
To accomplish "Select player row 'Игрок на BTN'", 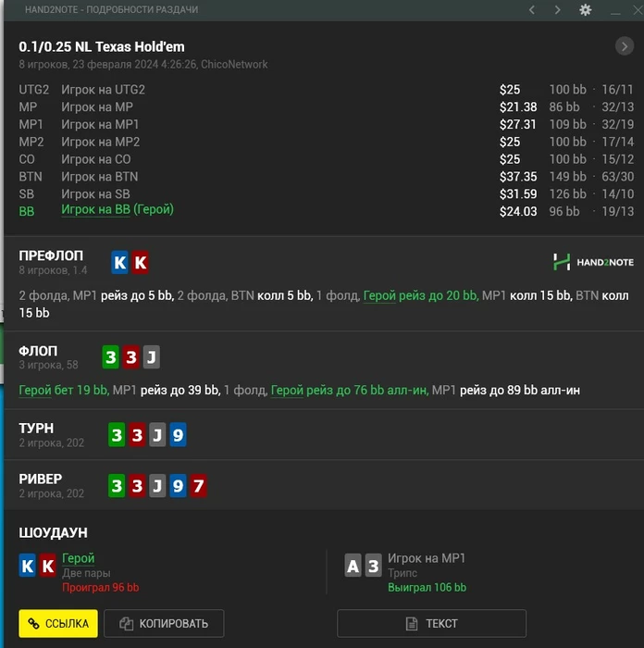I will coord(326,177).
